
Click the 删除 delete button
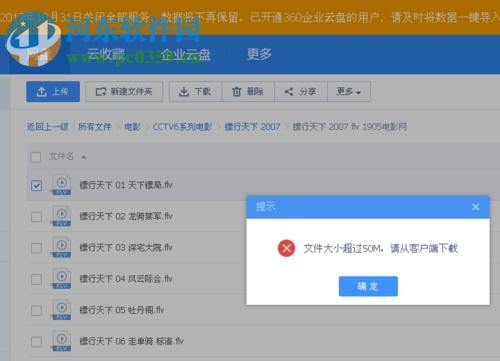click(248, 91)
